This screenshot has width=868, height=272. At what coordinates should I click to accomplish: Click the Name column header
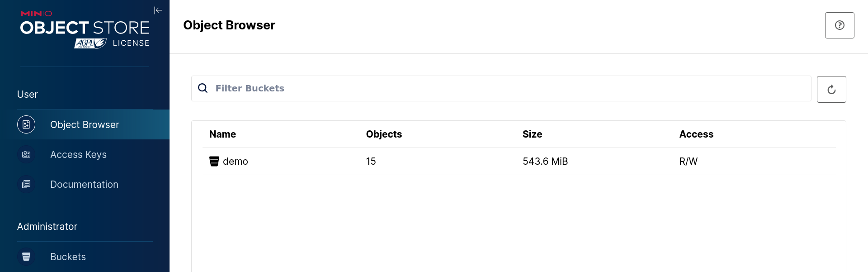click(x=222, y=134)
